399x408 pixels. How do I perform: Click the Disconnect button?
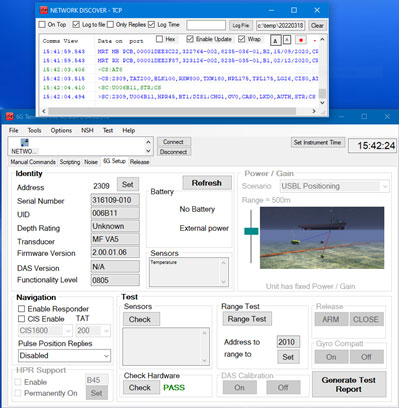click(x=173, y=152)
